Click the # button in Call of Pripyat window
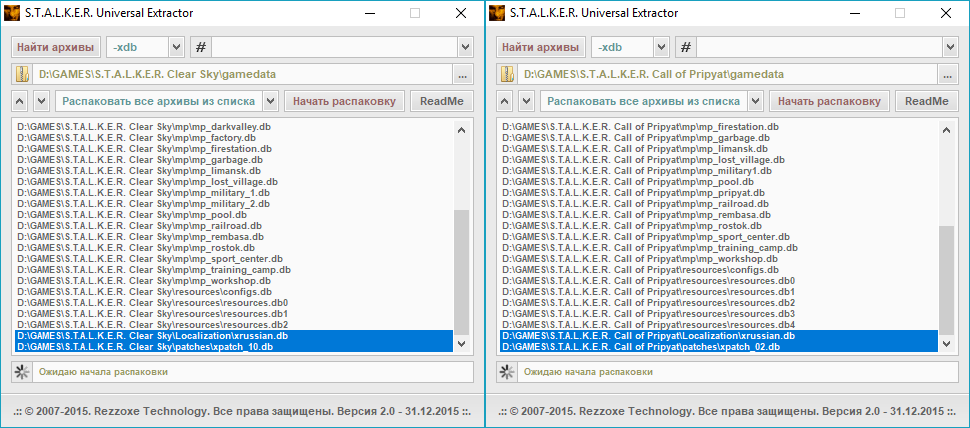This screenshot has width=970, height=428. tap(685, 47)
